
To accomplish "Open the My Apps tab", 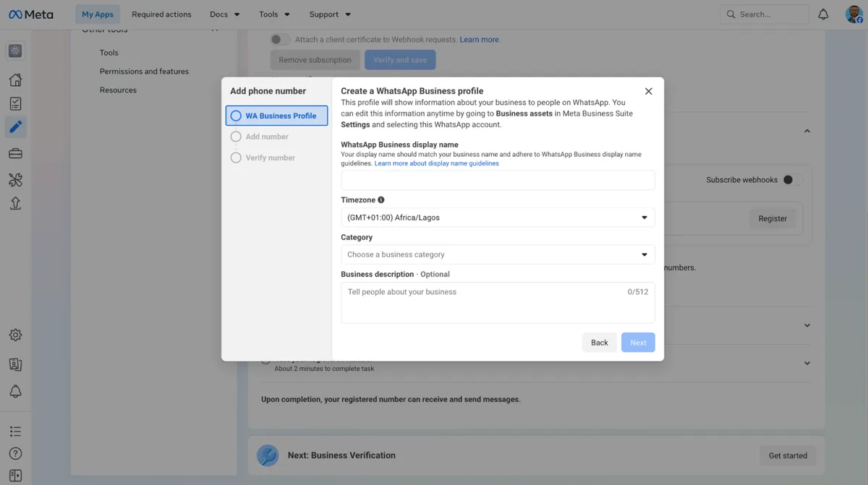I will coord(98,14).
